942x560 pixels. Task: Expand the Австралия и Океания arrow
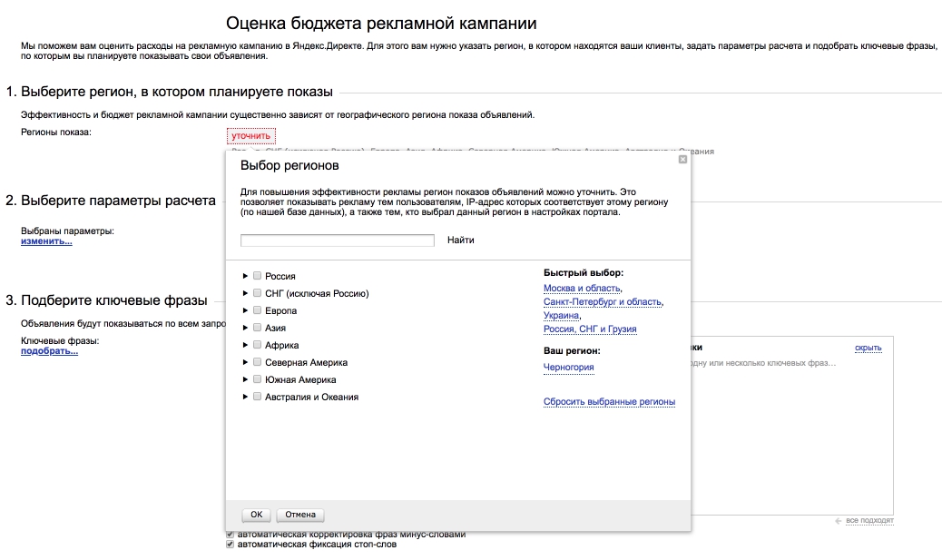[x=245, y=397]
